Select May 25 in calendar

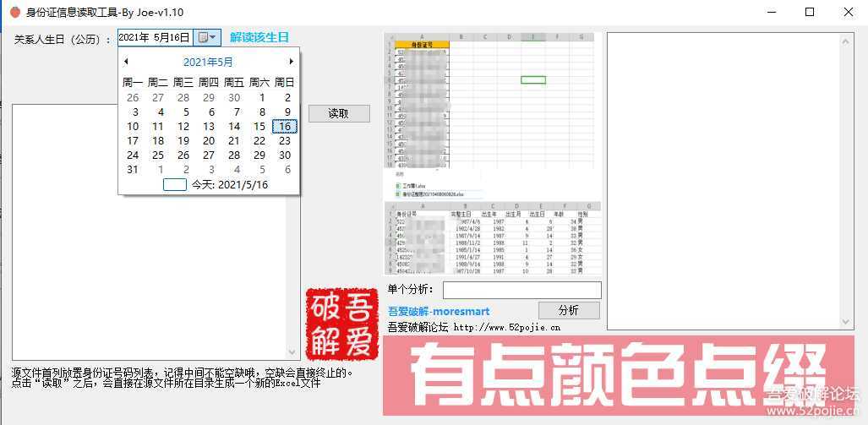click(158, 155)
